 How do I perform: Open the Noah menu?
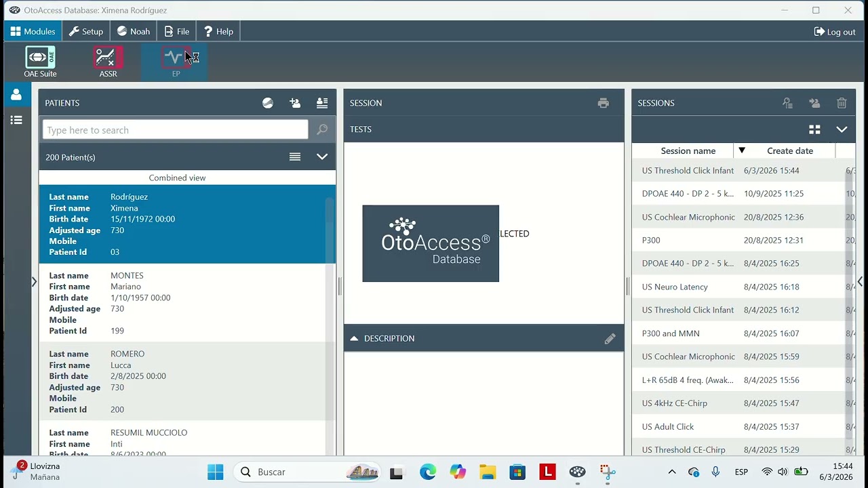coord(133,31)
